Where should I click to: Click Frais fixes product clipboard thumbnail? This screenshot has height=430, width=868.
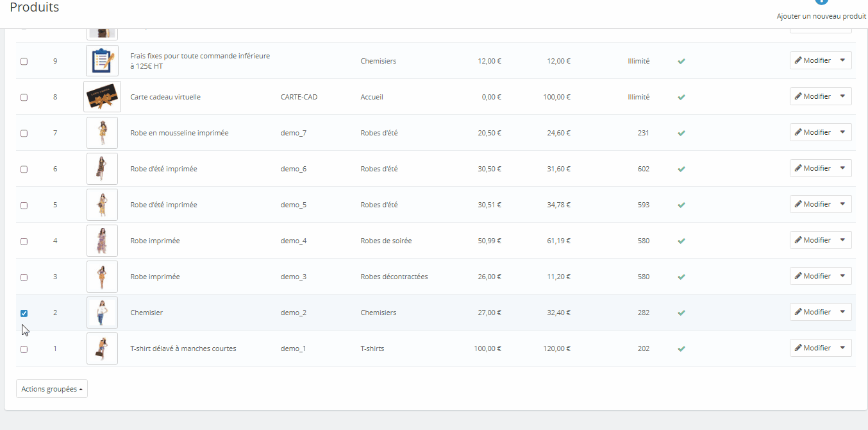pyautogui.click(x=102, y=61)
